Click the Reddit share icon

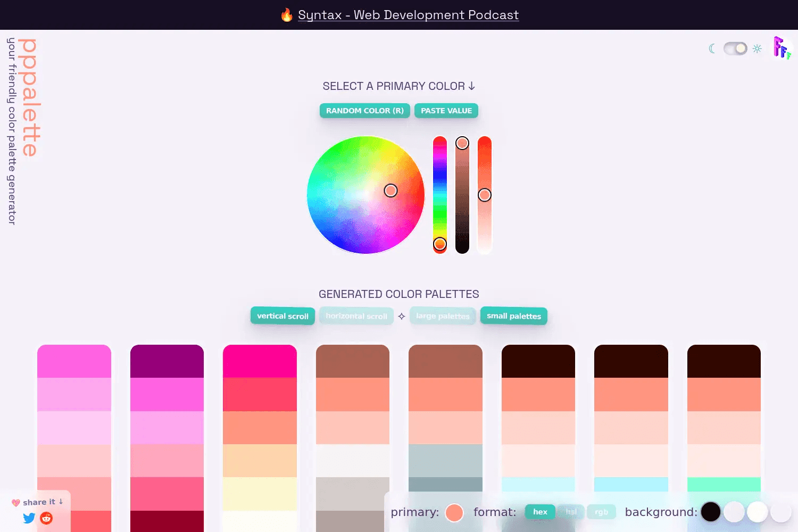47,518
